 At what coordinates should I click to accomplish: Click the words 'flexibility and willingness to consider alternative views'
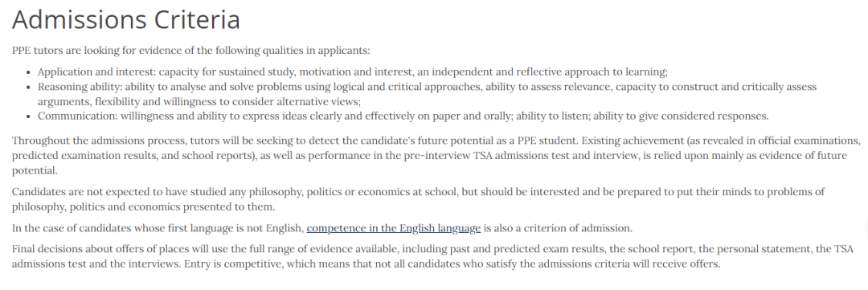pyautogui.click(x=199, y=102)
